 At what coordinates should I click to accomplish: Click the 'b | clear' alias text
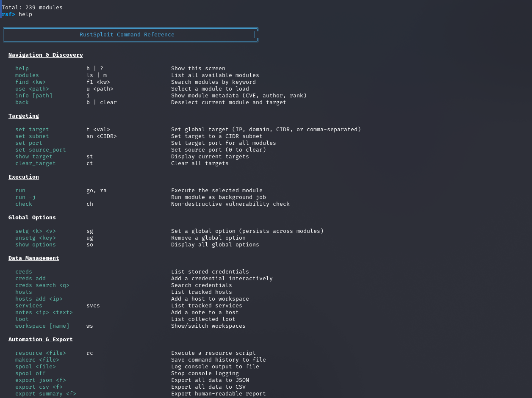[102, 102]
